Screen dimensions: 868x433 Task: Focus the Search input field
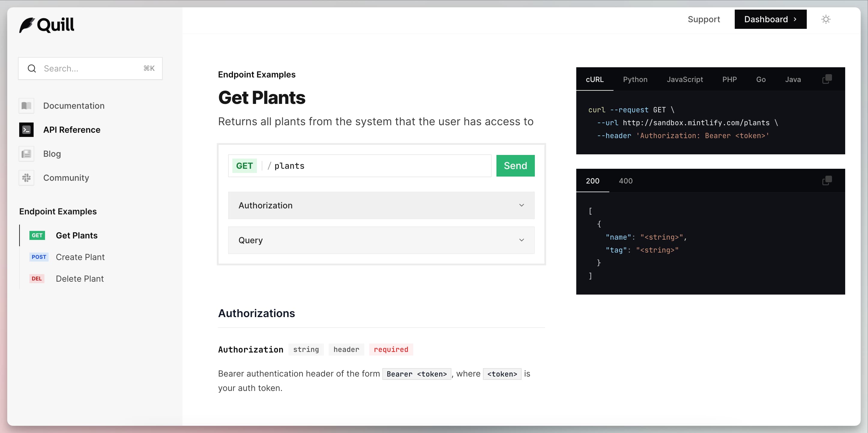point(91,68)
